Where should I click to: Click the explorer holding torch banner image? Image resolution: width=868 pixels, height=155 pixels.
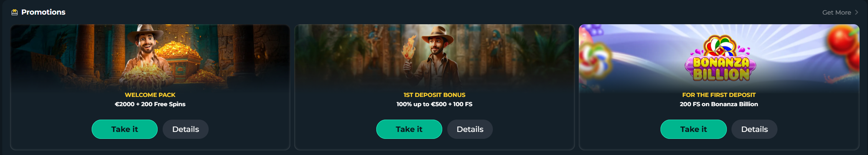(x=434, y=57)
